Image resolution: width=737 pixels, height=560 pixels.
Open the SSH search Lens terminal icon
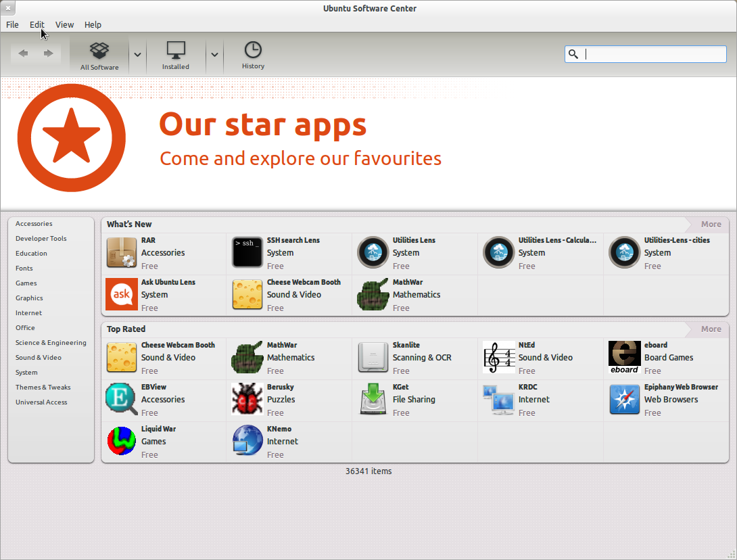[x=247, y=252]
